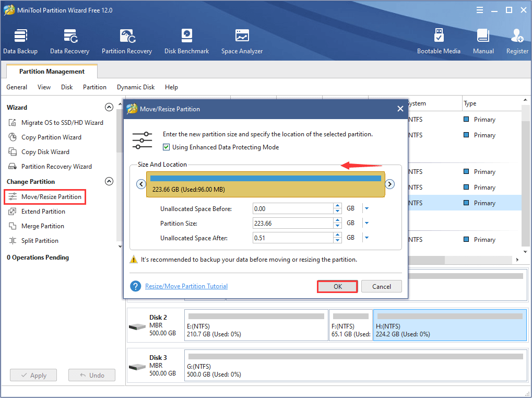Click the yellow partition size bar
The width and height of the screenshot is (532, 398).
tap(266, 184)
